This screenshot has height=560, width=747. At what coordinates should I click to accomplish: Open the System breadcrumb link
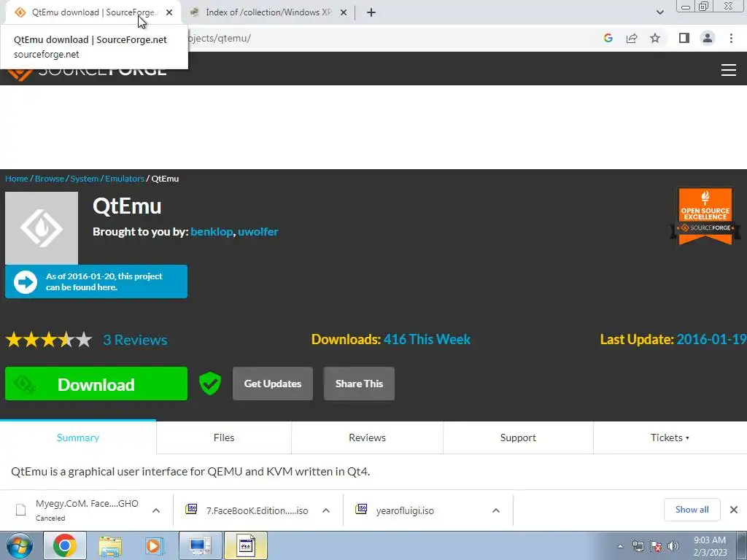[x=85, y=179]
